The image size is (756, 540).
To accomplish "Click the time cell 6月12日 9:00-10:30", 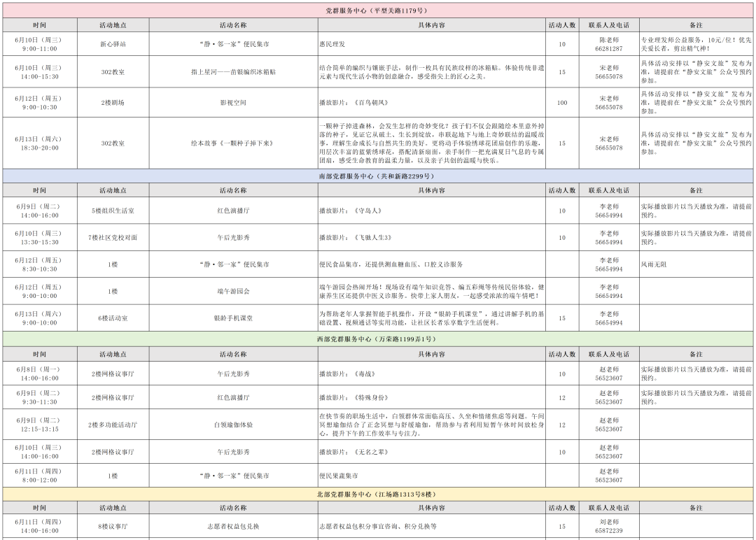I will [x=39, y=103].
